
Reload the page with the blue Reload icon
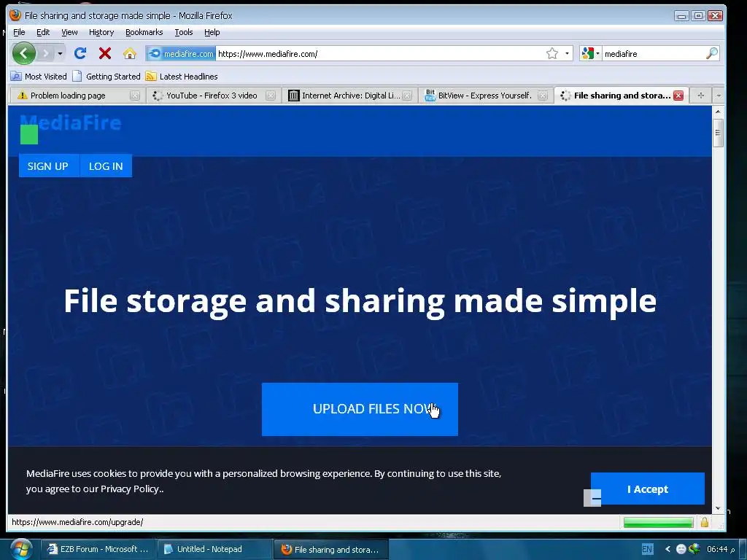pos(80,52)
